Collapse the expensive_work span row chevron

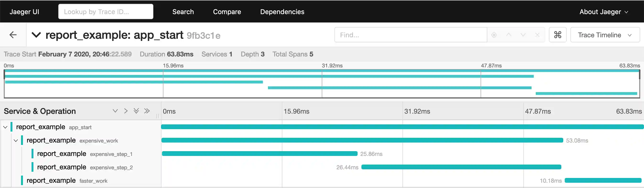coord(16,141)
